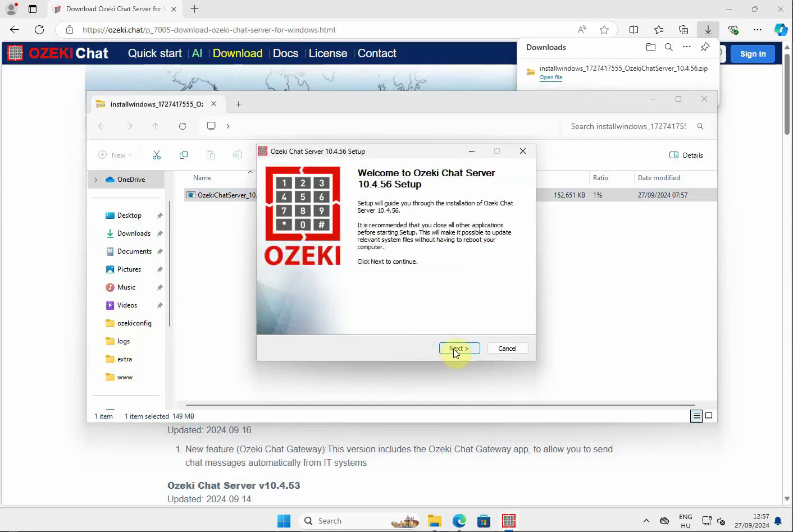This screenshot has height=532, width=793.
Task: Open downloads folder icon in Downloads panel
Action: click(651, 47)
